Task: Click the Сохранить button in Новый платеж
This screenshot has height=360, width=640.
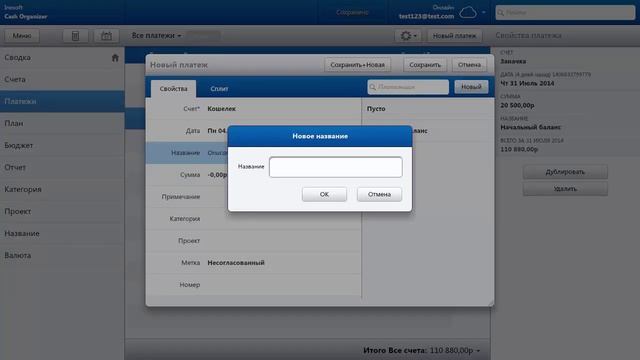Action: click(425, 64)
